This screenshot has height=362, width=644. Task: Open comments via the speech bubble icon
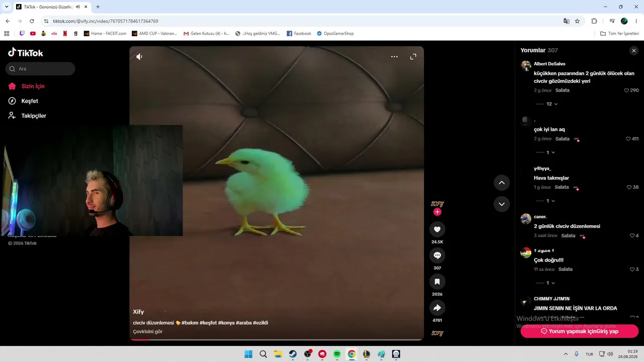click(x=437, y=255)
